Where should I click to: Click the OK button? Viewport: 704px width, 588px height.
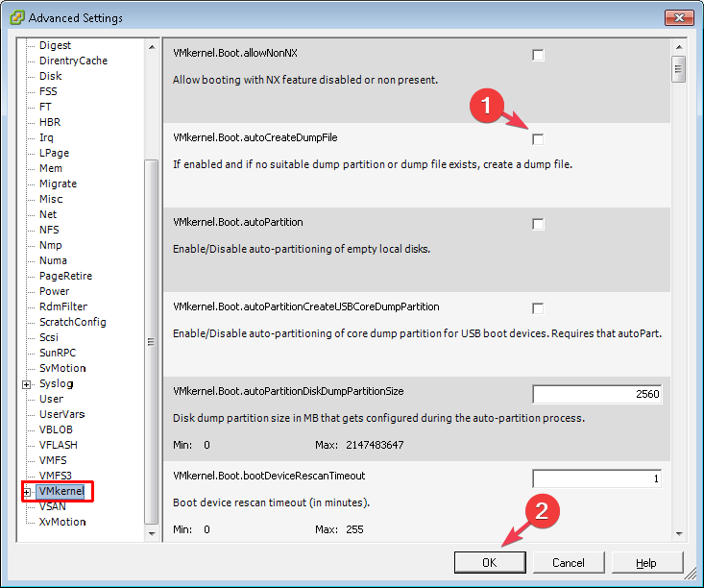[x=490, y=562]
